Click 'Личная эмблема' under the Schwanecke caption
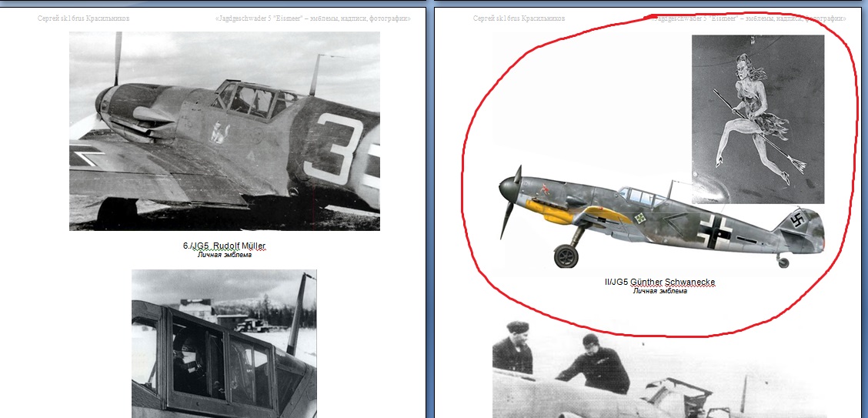 [x=659, y=291]
